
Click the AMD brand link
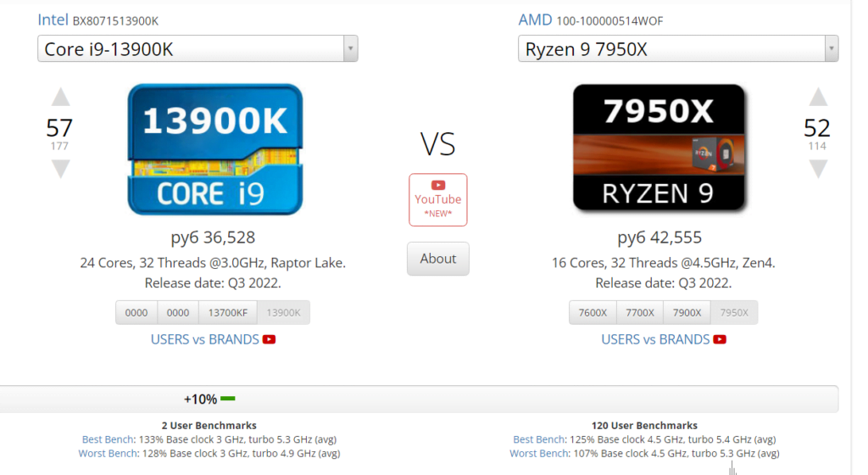coord(535,20)
